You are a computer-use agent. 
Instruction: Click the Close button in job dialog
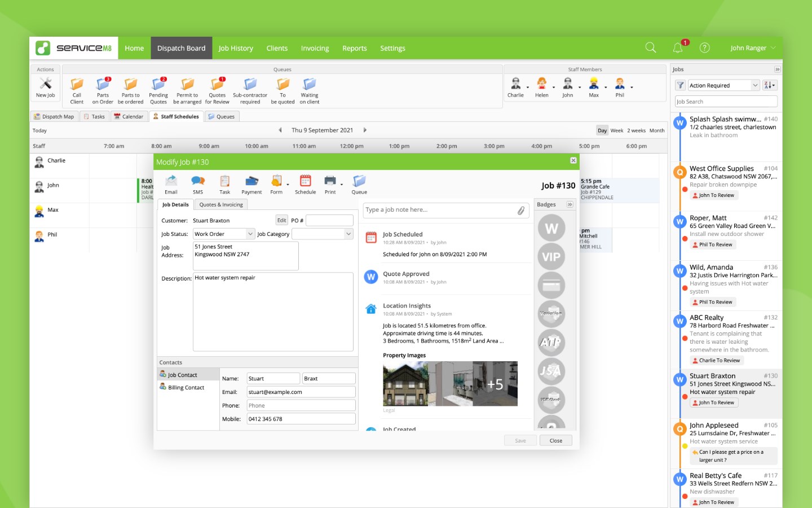pos(556,441)
